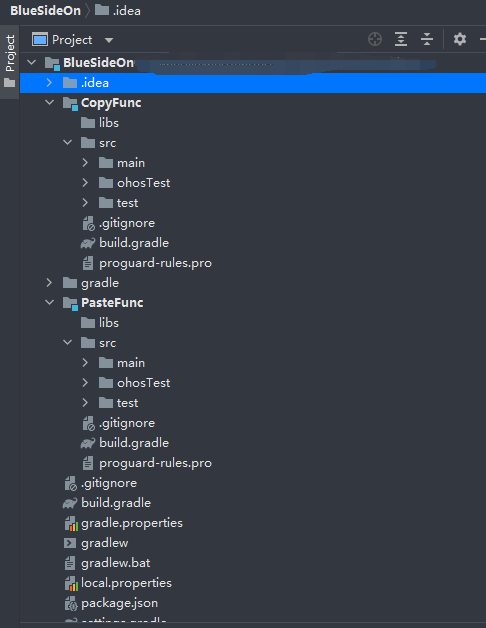Select proguard-rules.pro under PasteFunc
This screenshot has height=628, width=486.
(x=155, y=463)
